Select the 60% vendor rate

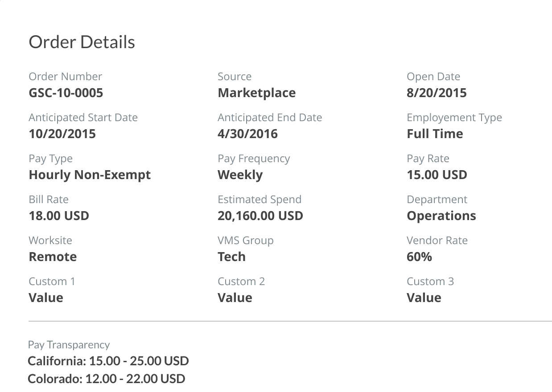[x=419, y=257]
